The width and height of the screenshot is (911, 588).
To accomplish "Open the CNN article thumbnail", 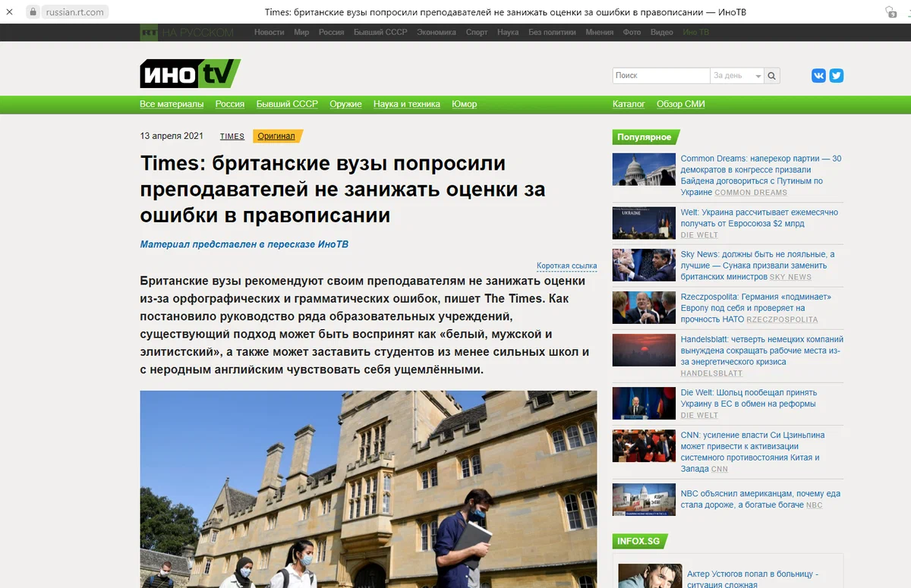I will 644,446.
